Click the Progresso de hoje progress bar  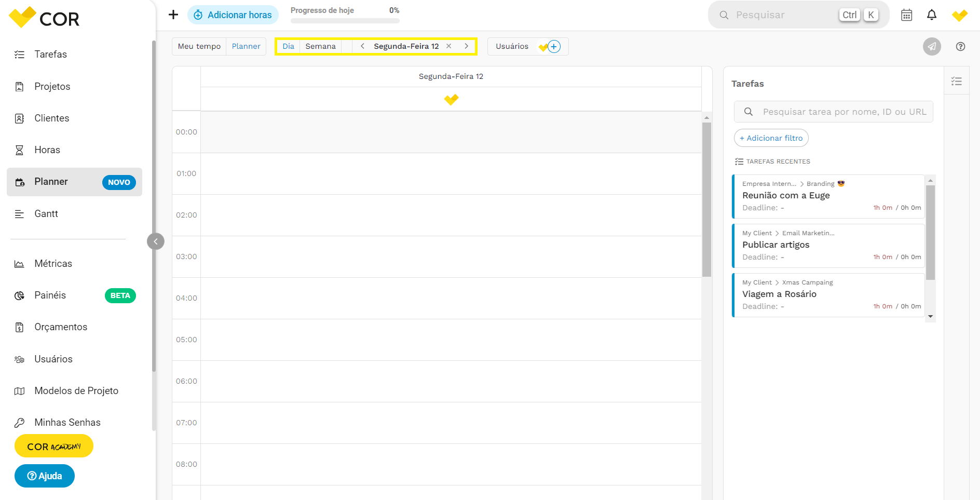point(345,21)
